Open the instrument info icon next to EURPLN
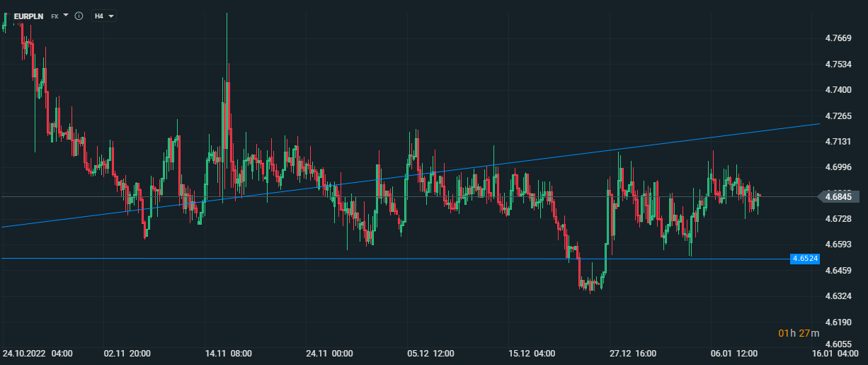 79,16
